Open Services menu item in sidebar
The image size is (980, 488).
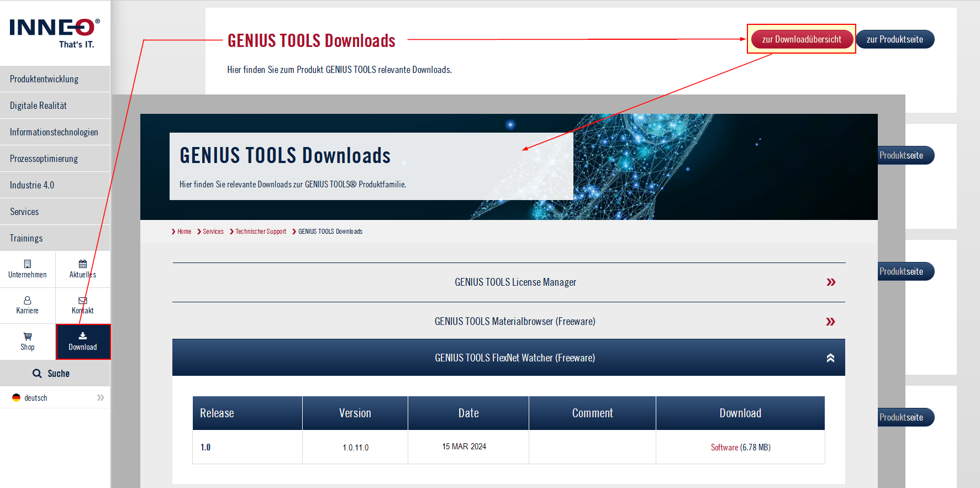click(x=55, y=212)
